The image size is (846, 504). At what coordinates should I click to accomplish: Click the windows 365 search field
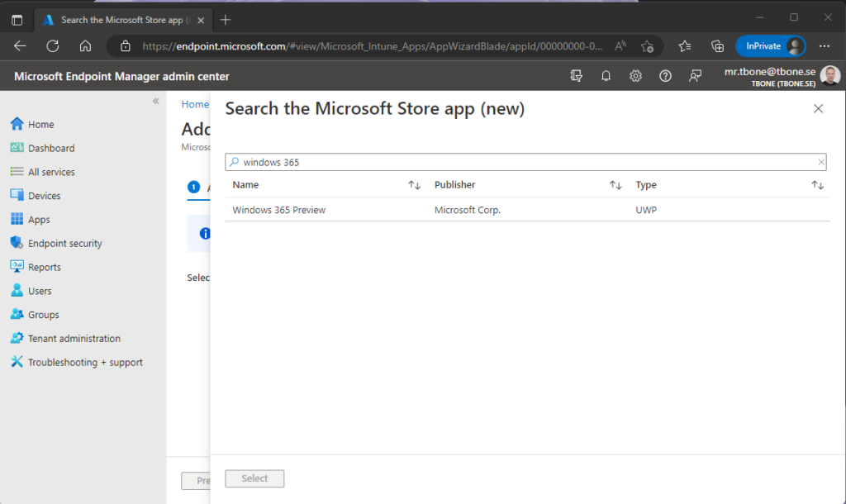(525, 162)
